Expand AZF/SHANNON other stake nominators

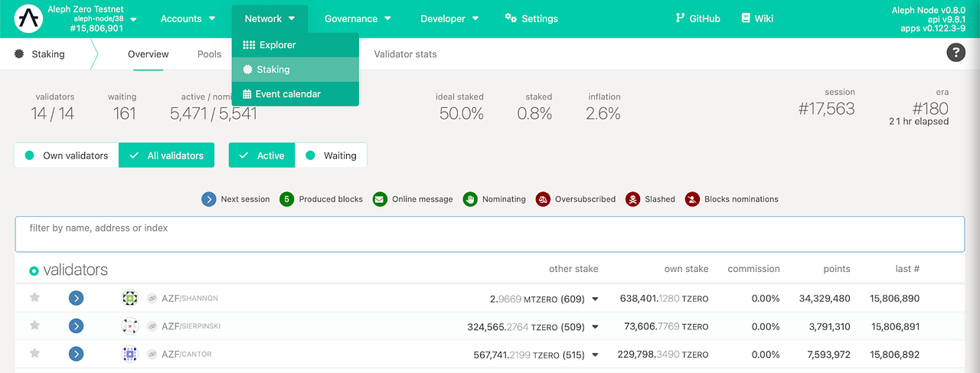(595, 299)
